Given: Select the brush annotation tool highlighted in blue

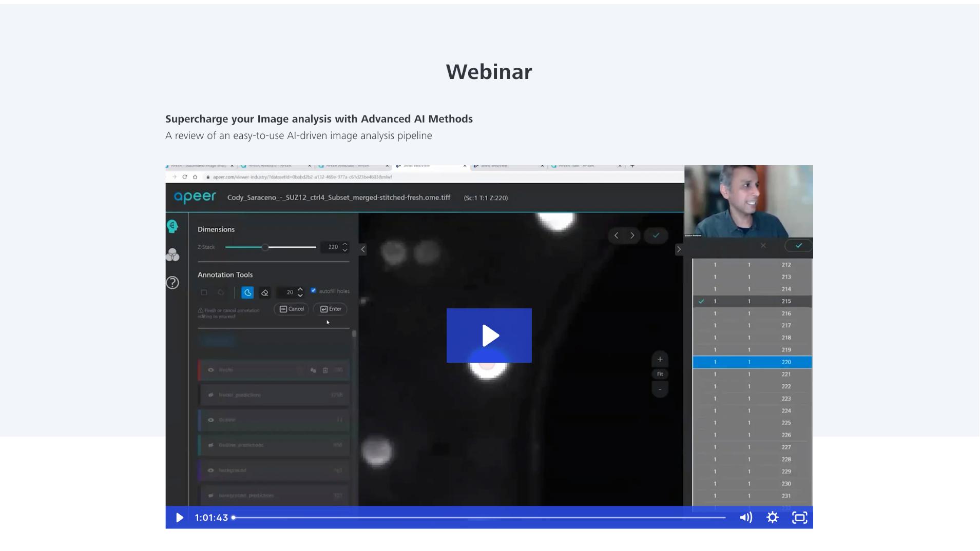Looking at the screenshot, I should (247, 292).
